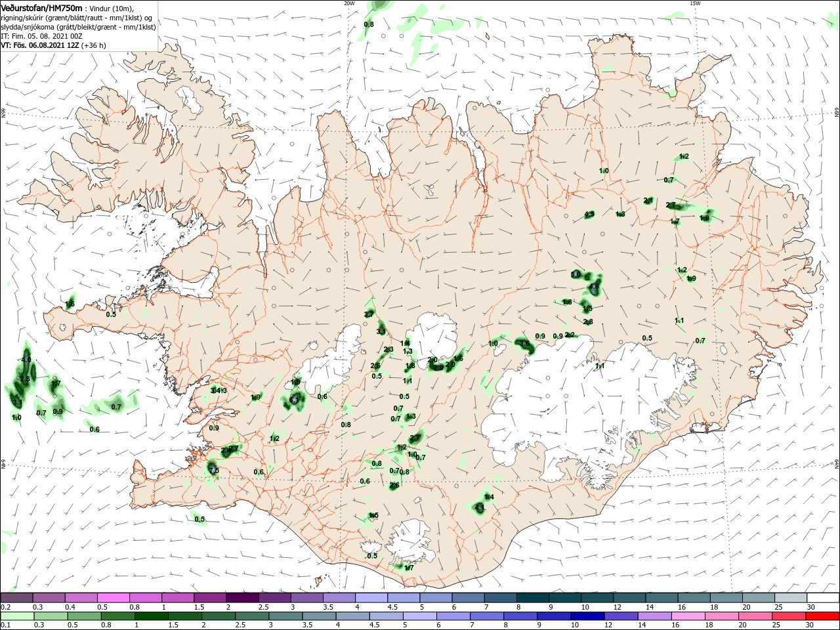Select the blue 8 rain legend swatch

tap(521, 616)
